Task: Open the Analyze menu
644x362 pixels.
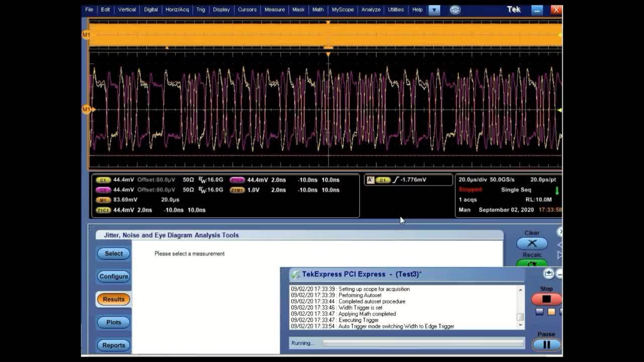Action: tap(371, 10)
